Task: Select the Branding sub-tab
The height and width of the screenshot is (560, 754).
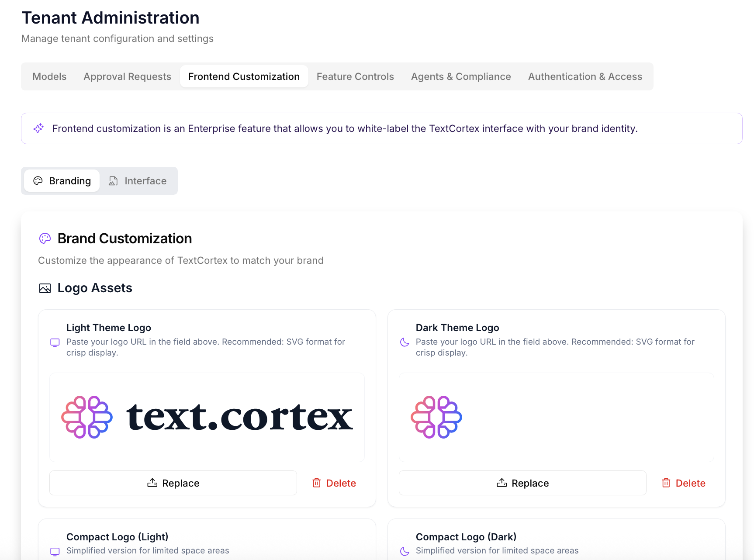Action: [62, 181]
